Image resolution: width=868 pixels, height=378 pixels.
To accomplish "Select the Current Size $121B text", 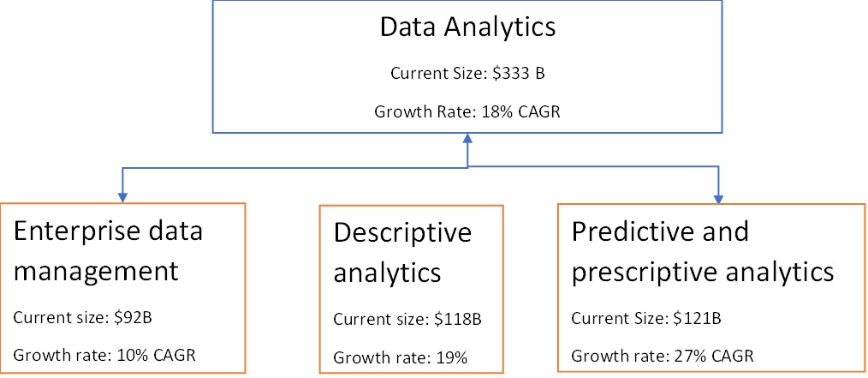I will [x=645, y=318].
